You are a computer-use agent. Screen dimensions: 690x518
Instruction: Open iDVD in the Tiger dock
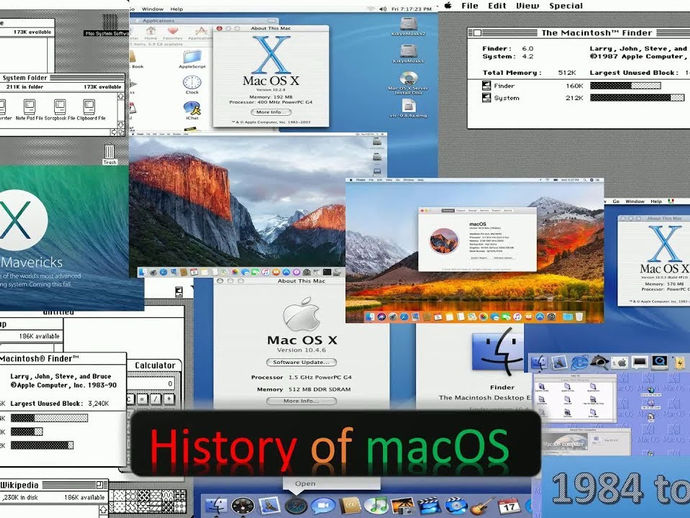[x=455, y=505]
